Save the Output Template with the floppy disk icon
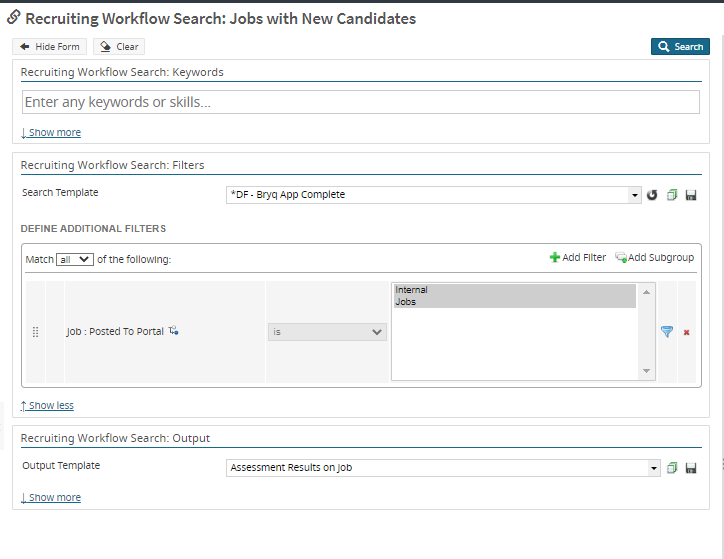The image size is (724, 559). pos(691,467)
